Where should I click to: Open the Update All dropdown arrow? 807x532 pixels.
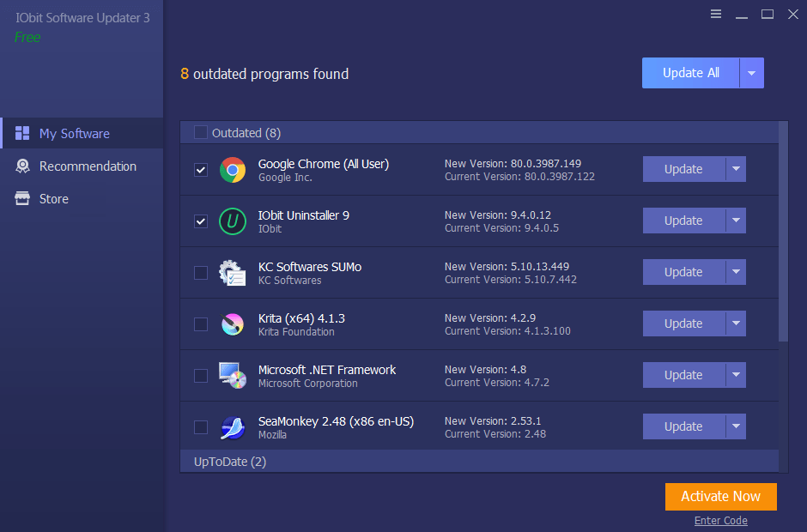pyautogui.click(x=752, y=73)
